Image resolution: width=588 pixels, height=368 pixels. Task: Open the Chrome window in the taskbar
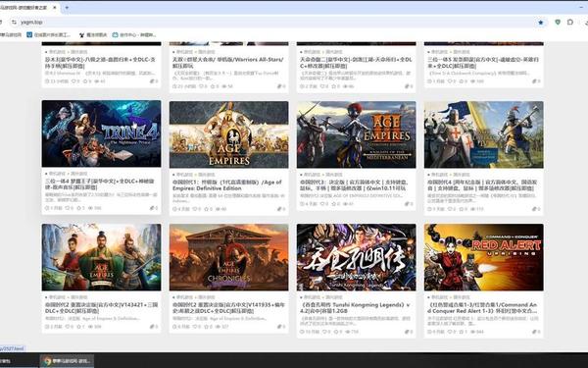coord(67,361)
